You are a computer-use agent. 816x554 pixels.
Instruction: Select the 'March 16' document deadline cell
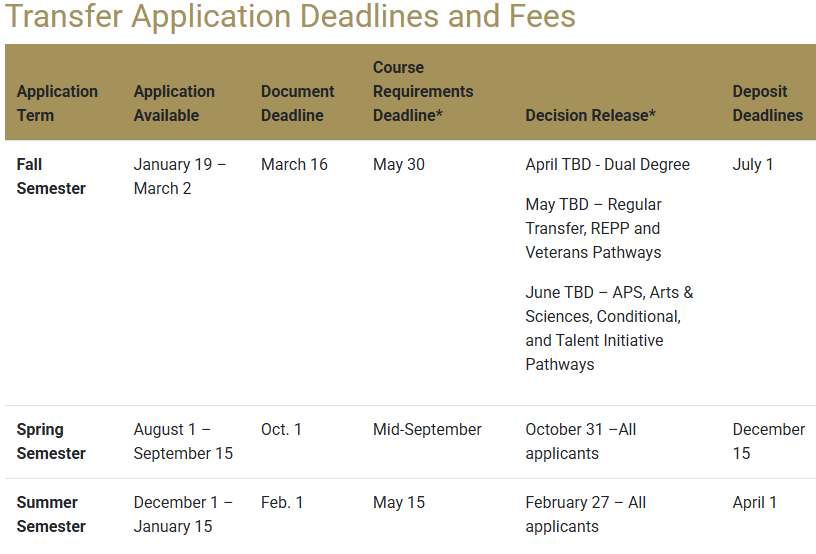pos(294,164)
